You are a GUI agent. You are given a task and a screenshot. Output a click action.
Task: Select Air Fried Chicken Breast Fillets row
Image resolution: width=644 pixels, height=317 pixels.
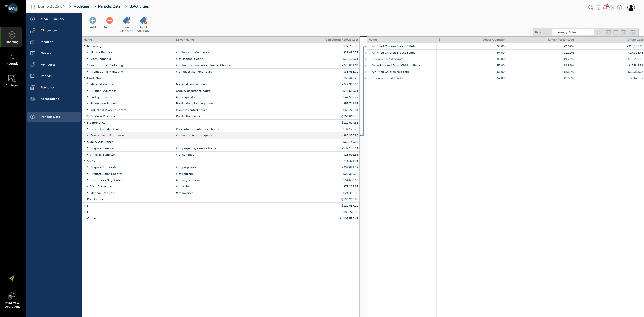pyautogui.click(x=505, y=46)
